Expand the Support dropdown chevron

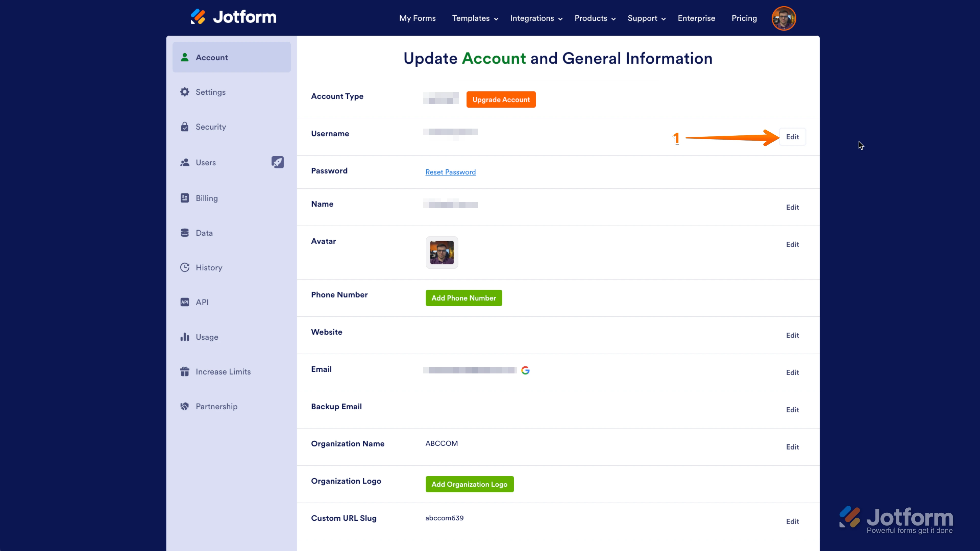pyautogui.click(x=664, y=19)
